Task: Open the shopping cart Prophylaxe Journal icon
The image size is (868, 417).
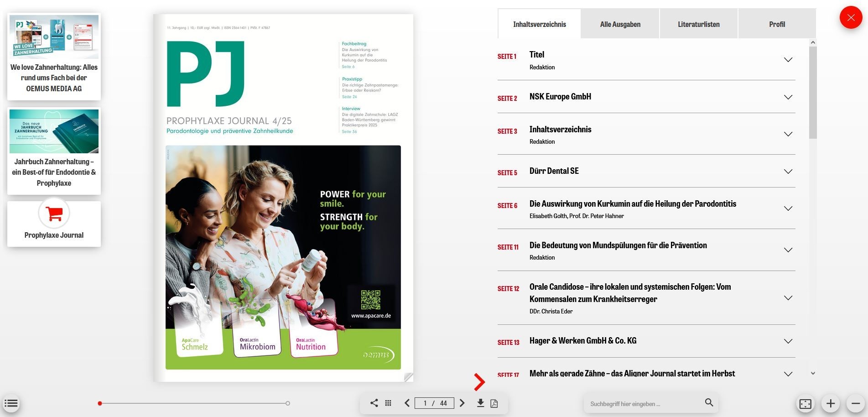Action: coord(54,213)
